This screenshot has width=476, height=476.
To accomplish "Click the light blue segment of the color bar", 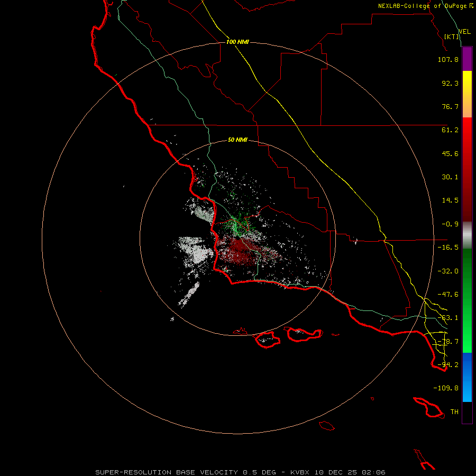I will click(467, 390).
